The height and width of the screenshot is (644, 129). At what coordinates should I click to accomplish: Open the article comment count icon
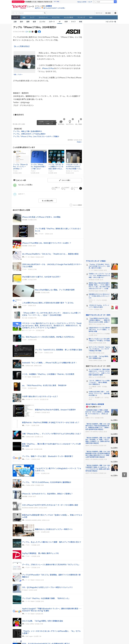click(27, 32)
